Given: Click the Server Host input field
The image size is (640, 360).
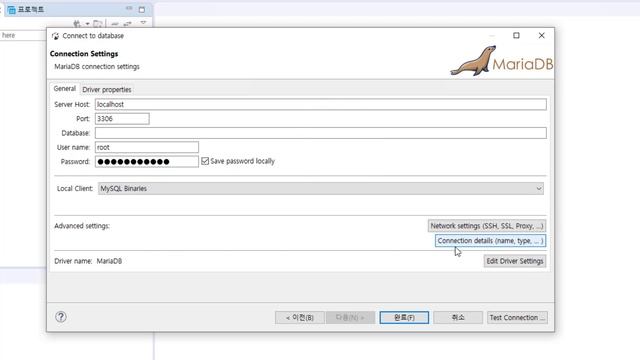Looking at the screenshot, I should (321, 104).
